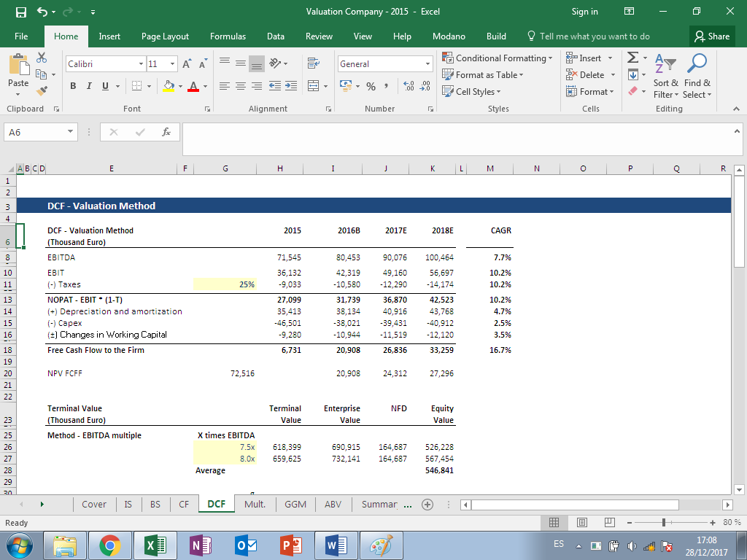Open the Mult. worksheet tab
The width and height of the screenshot is (747, 560).
coord(255,504)
